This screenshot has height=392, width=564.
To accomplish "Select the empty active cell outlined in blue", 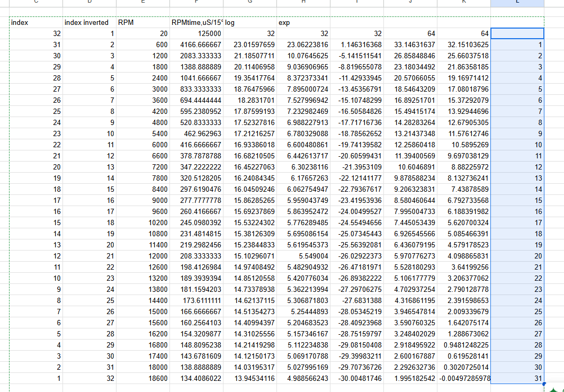I will point(517,33).
